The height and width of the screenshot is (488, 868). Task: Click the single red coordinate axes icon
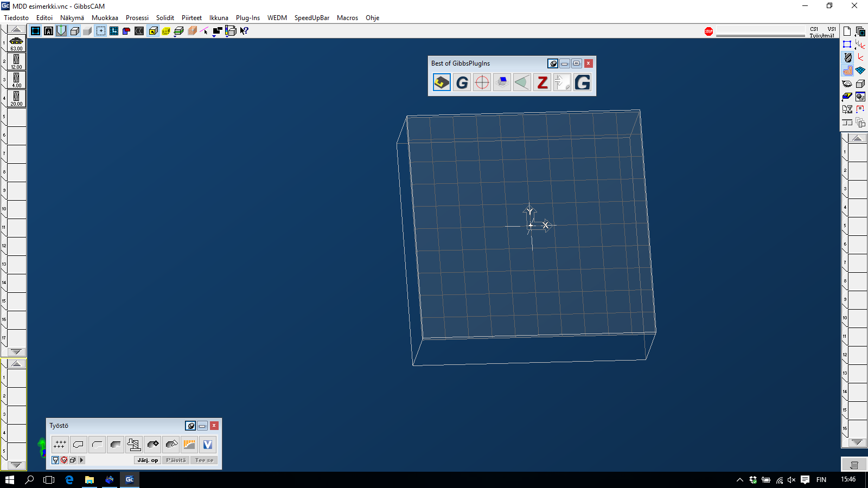coord(860,57)
